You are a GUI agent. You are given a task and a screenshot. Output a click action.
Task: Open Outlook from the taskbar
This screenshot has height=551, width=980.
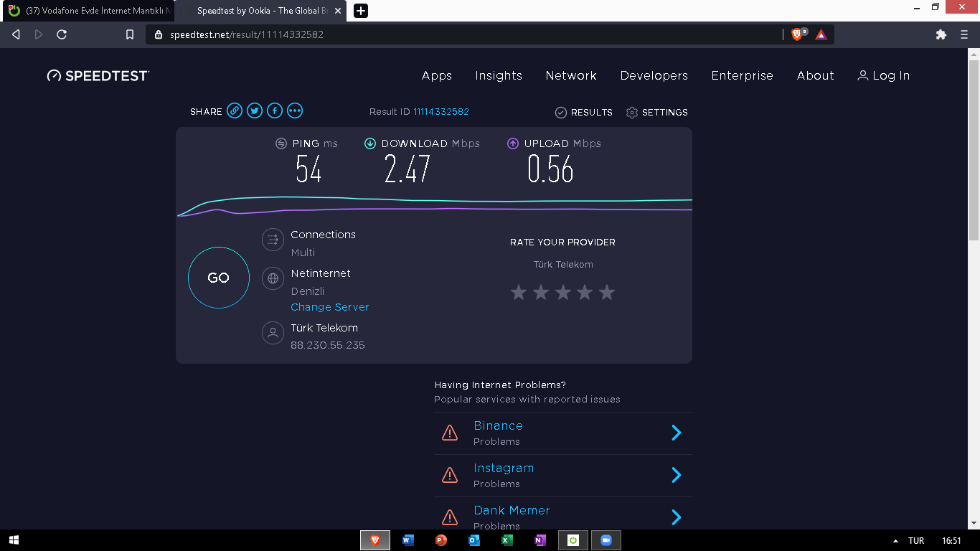point(474,540)
